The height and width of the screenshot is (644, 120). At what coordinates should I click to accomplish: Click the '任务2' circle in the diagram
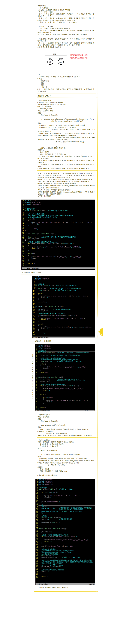pos(61,62)
